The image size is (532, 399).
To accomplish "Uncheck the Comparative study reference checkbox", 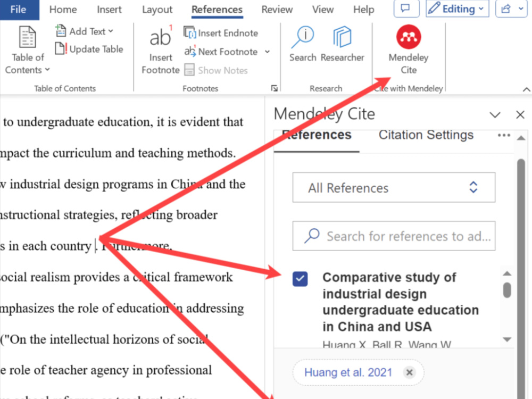I will [300, 279].
